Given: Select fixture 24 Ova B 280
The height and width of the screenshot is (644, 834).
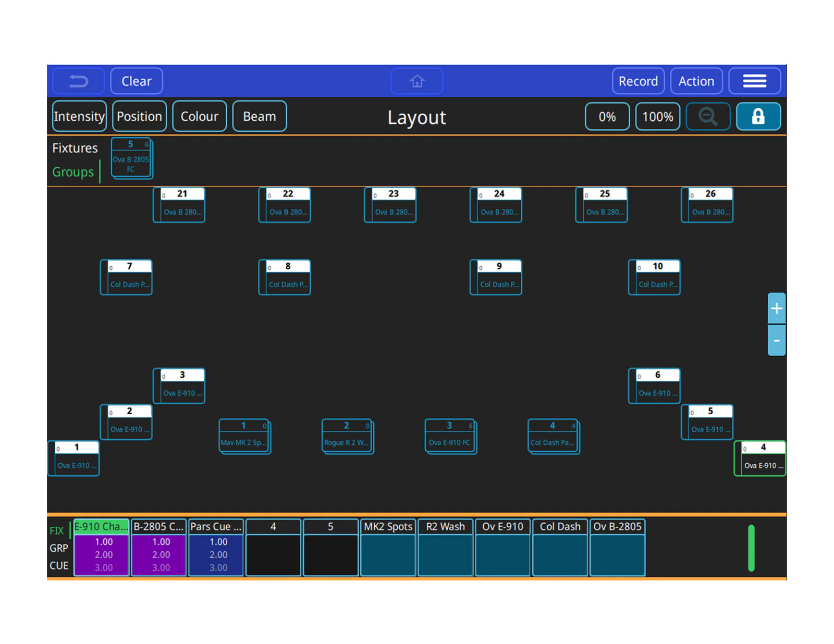Looking at the screenshot, I should point(496,205).
